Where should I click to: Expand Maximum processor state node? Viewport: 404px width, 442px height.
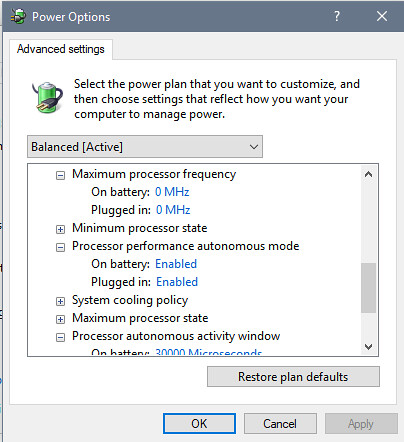(60, 319)
